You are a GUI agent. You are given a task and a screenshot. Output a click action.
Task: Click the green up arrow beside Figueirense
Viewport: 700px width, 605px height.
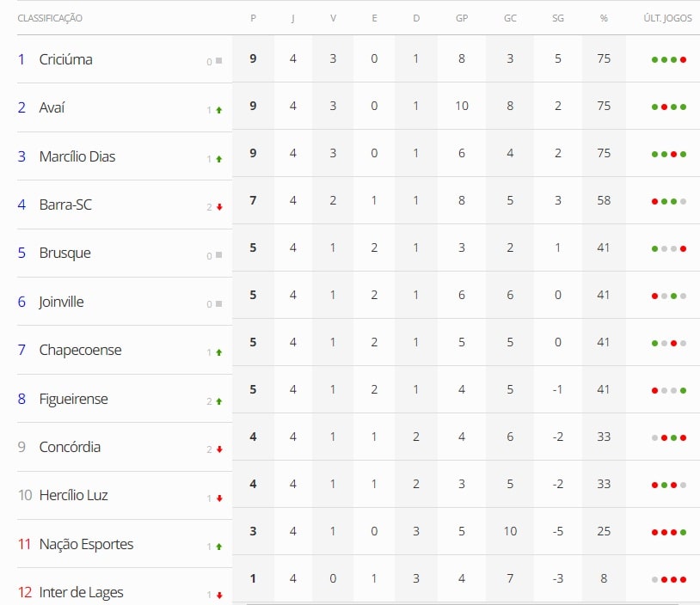click(219, 401)
